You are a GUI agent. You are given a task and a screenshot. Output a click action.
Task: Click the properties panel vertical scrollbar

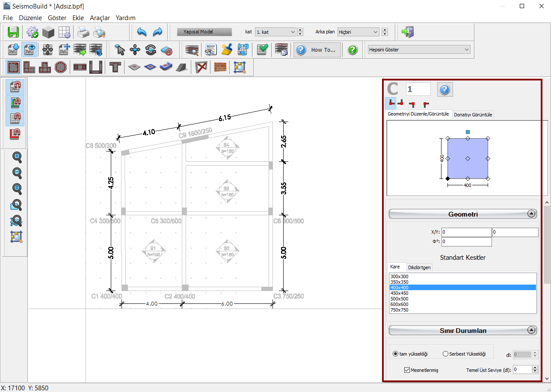click(547, 244)
